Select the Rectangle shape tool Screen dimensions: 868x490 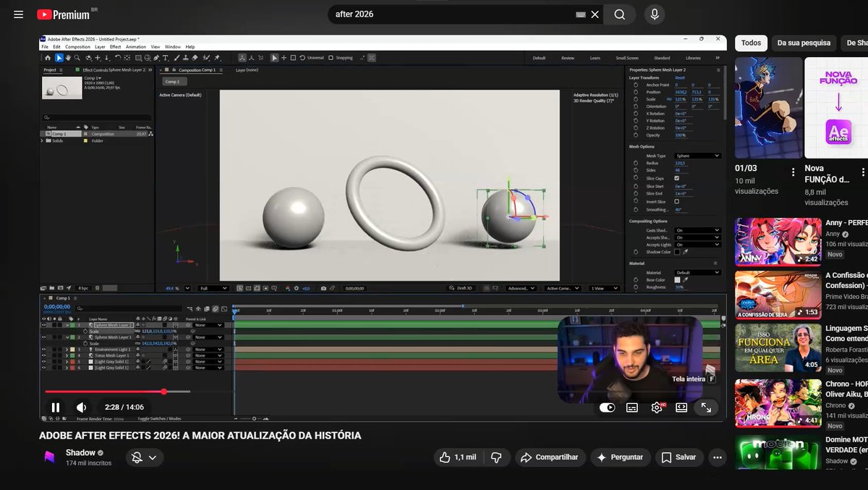[x=139, y=58]
